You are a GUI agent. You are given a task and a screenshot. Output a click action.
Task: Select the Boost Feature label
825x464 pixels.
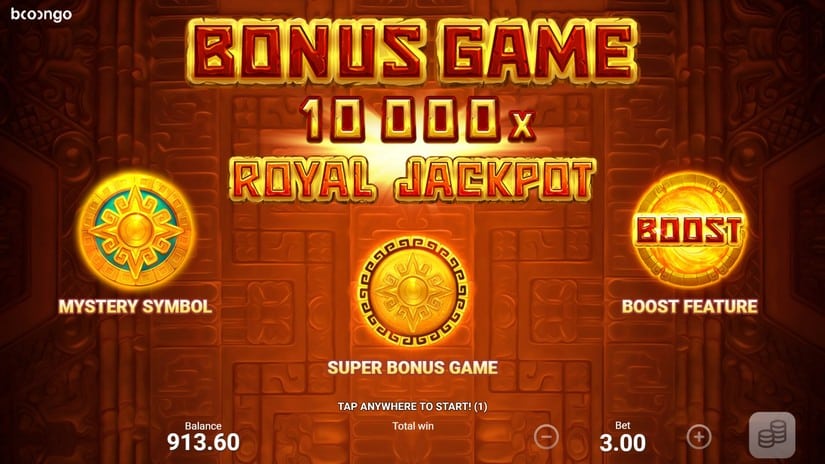click(x=690, y=307)
